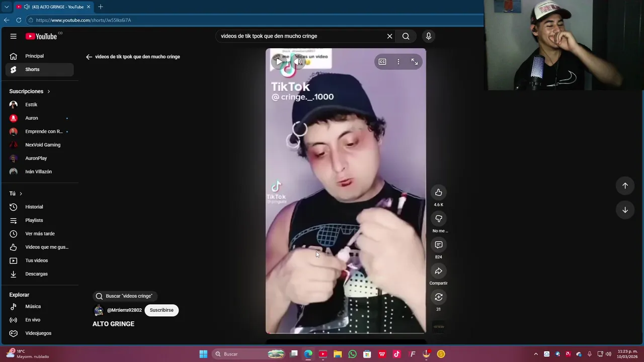Close the ALTO GRINGE browser tab
Image resolution: width=644 pixels, height=362 pixels.
(x=89, y=7)
